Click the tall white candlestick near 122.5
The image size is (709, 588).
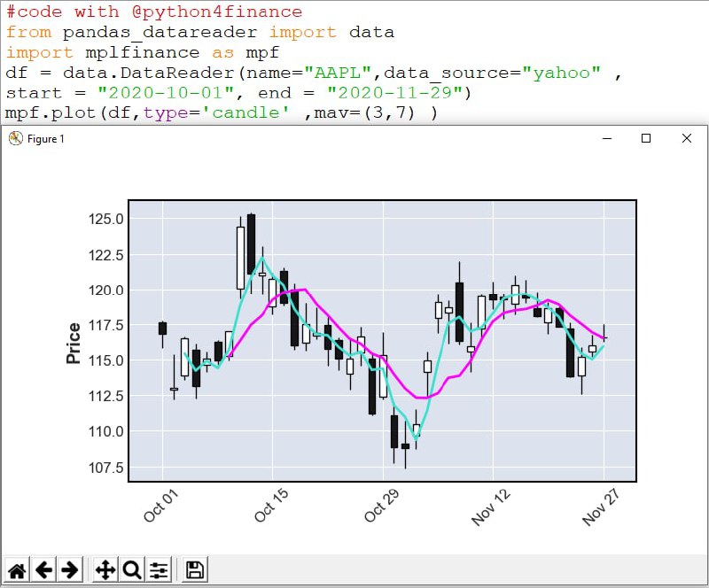[x=240, y=258]
